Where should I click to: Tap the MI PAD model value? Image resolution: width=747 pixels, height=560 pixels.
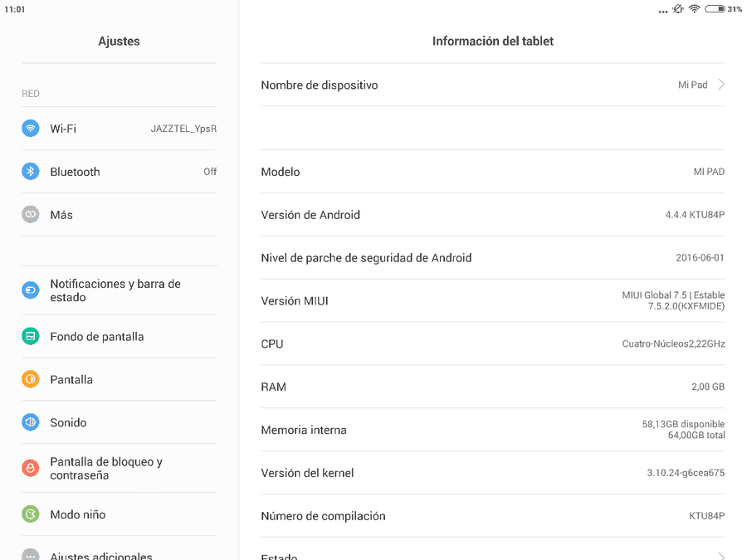tap(709, 172)
